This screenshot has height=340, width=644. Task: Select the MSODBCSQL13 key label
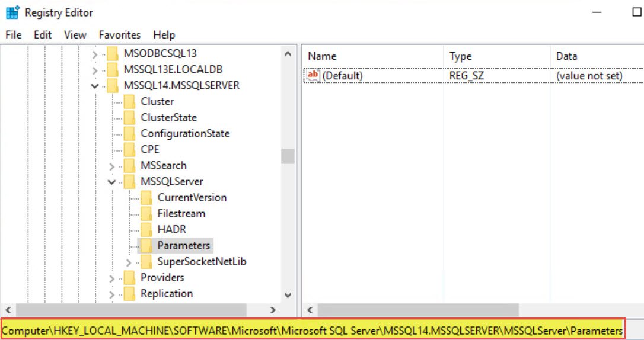[160, 53]
